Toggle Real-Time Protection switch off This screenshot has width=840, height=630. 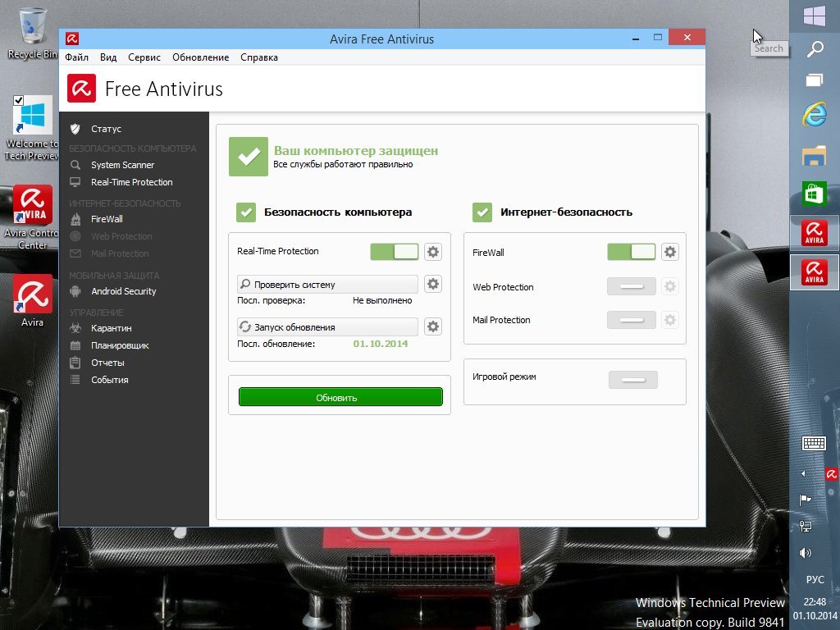395,252
